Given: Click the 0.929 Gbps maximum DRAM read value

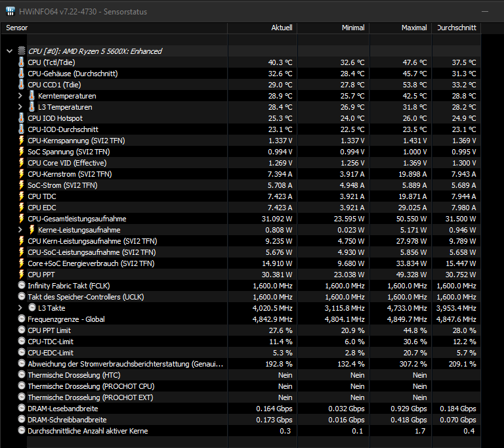Looking at the screenshot, I should pyautogui.click(x=409, y=409).
